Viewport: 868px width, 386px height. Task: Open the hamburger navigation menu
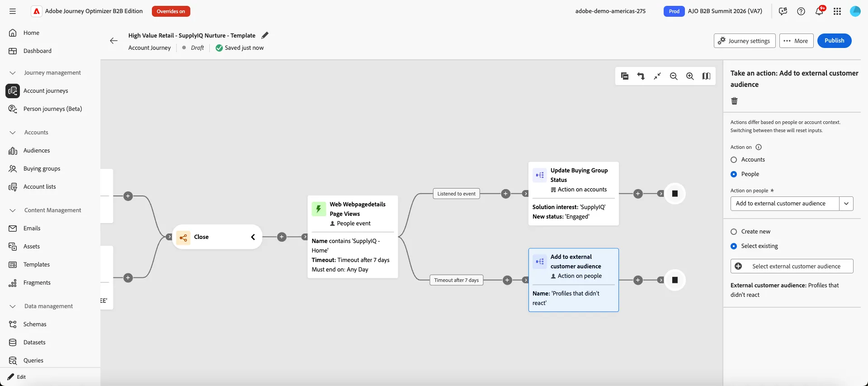click(13, 11)
